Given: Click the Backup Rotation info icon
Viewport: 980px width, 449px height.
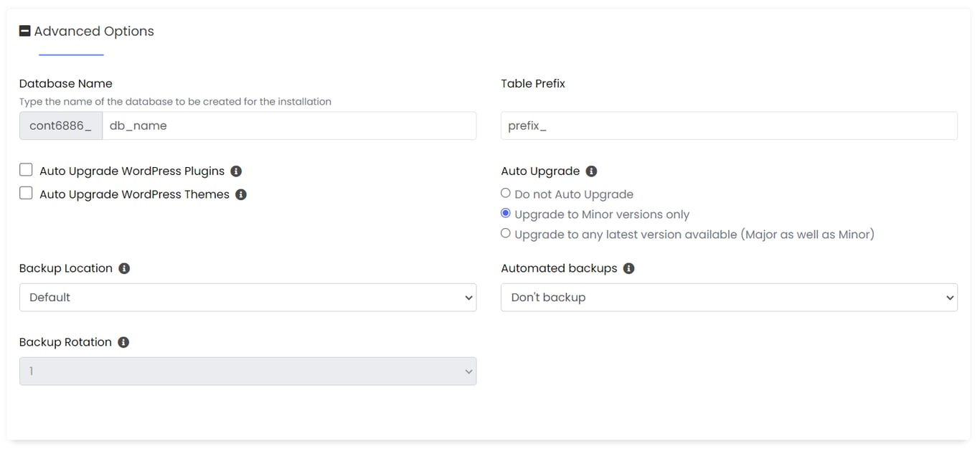Looking at the screenshot, I should tap(123, 341).
